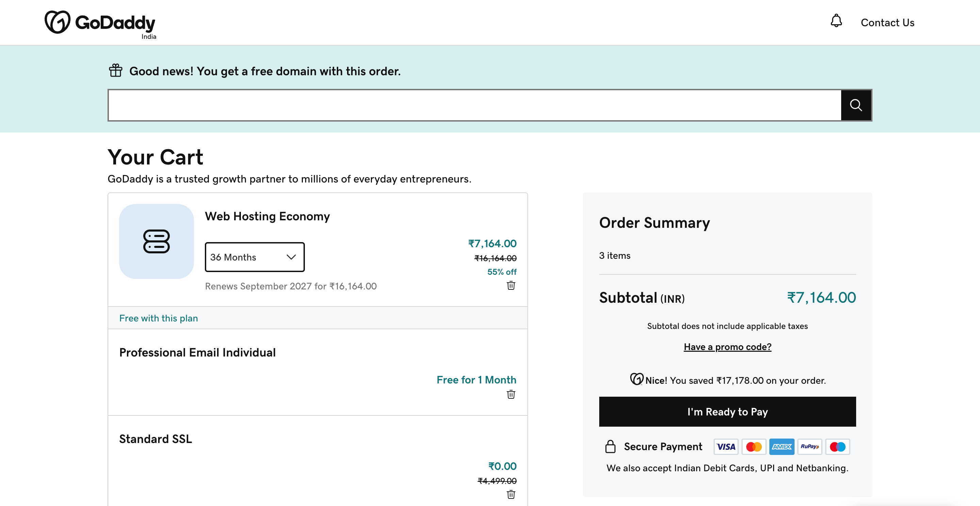Click Contact Us in header
Image resolution: width=980 pixels, height=506 pixels.
(x=887, y=23)
